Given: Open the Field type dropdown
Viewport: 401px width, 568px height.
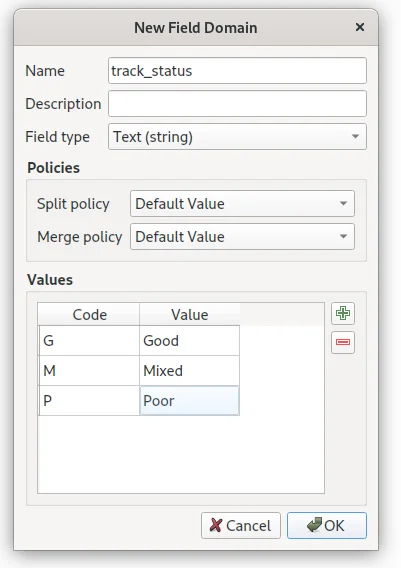Looking at the screenshot, I should (237, 137).
